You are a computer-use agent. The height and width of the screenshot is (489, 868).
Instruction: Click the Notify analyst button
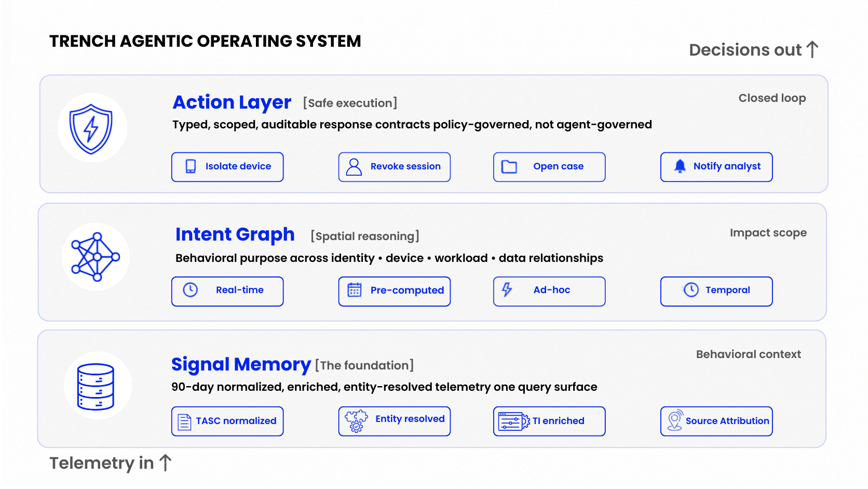(716, 167)
